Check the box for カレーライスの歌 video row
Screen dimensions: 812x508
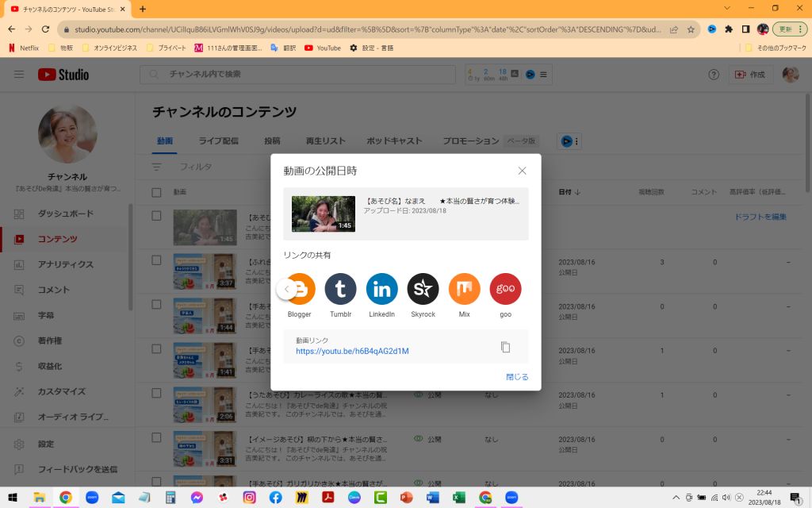[156, 394]
